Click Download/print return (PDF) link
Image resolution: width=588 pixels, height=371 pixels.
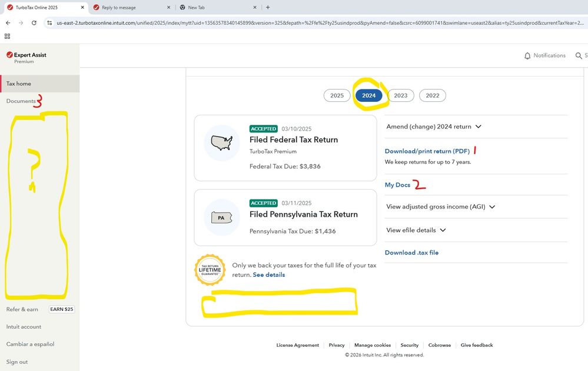tap(427, 151)
